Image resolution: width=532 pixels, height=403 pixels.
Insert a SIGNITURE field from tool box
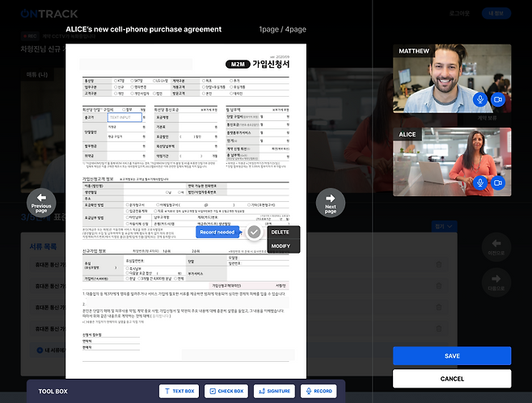point(273,391)
